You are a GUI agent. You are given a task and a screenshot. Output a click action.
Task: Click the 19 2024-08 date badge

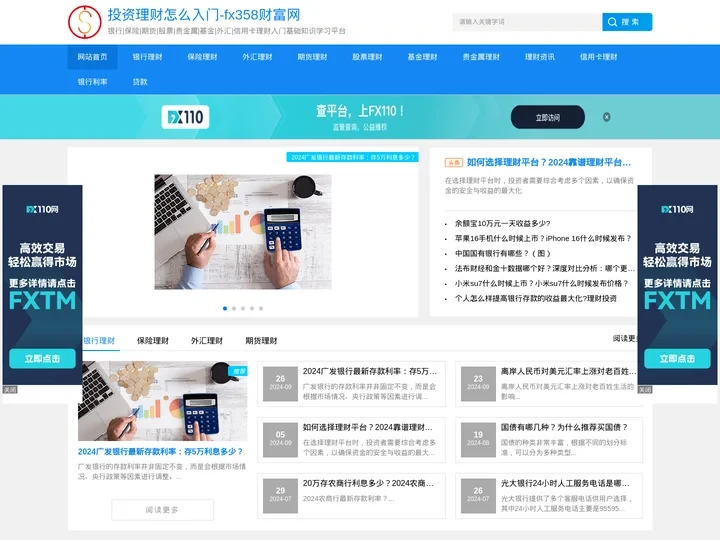(478, 439)
